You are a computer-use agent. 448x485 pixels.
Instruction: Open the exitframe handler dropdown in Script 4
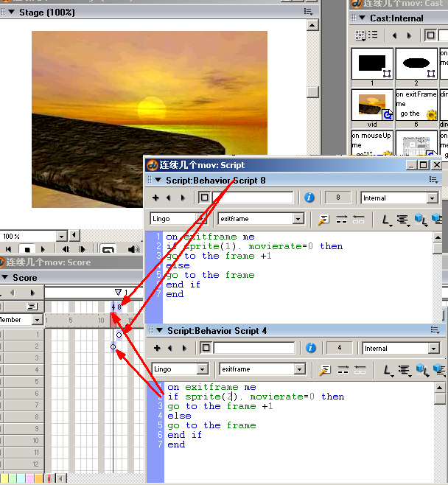(299, 369)
